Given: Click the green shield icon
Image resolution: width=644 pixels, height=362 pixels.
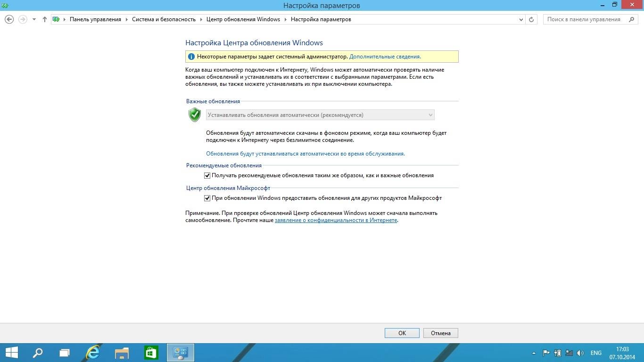Looking at the screenshot, I should click(195, 115).
